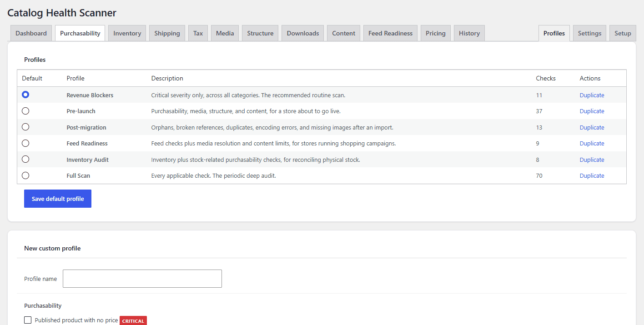644x325 pixels.
Task: Go to the Pricing tab
Action: click(436, 33)
